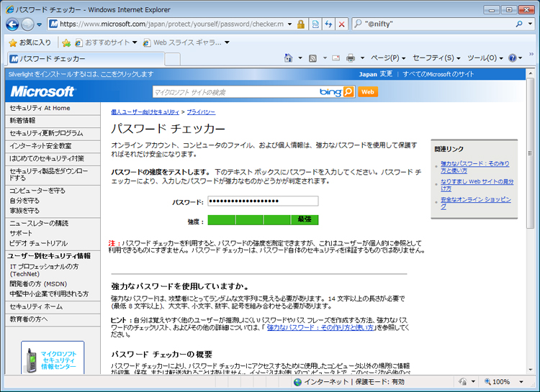Open おすすめサイト favorites bar item
540x392 pixels.
tap(106, 42)
